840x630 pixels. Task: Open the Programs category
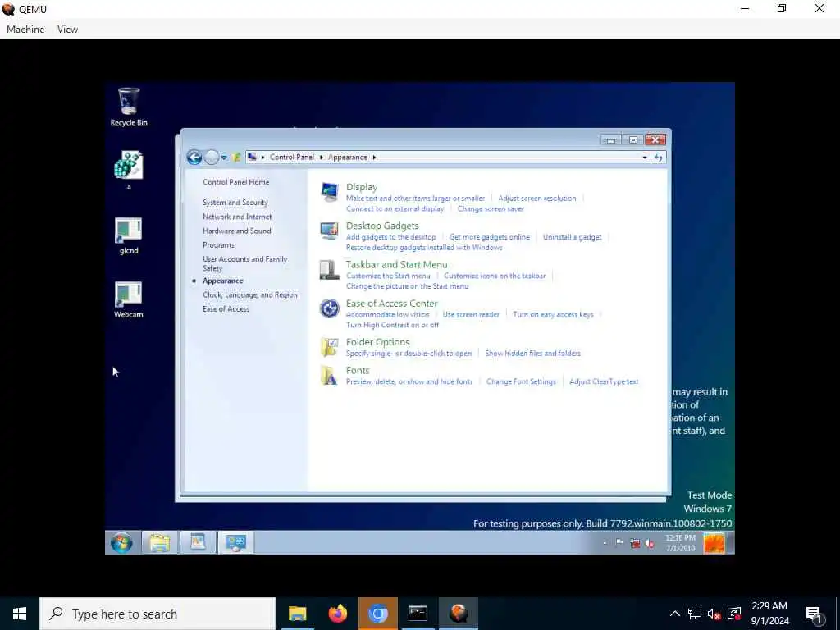click(x=218, y=244)
